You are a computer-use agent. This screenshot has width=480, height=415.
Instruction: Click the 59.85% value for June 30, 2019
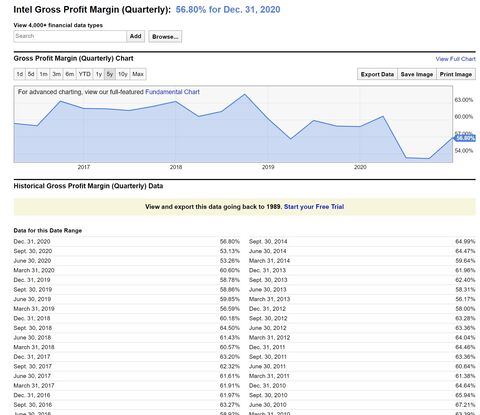click(230, 299)
